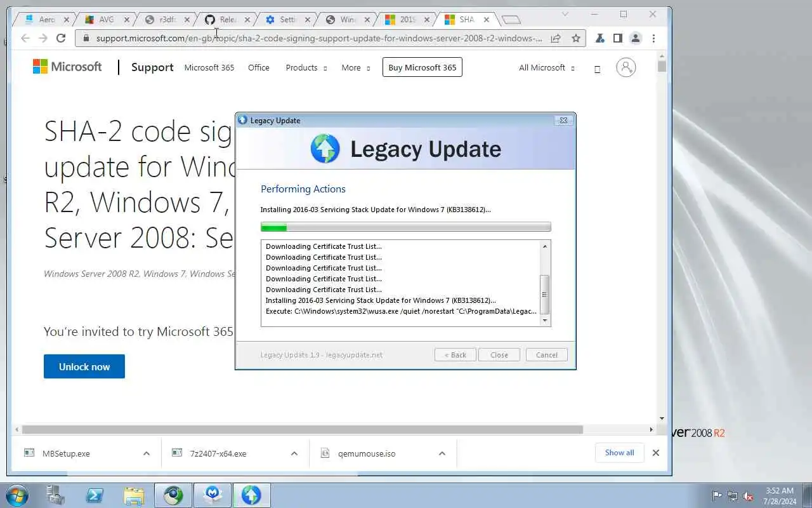Image resolution: width=812 pixels, height=508 pixels.
Task: Switch to the Aero browser tab
Action: (46, 20)
